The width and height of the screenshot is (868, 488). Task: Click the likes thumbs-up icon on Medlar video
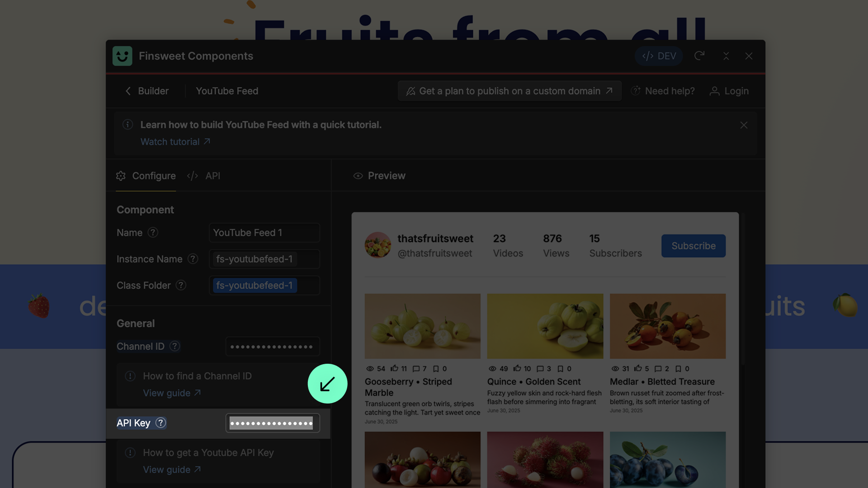[638, 368]
